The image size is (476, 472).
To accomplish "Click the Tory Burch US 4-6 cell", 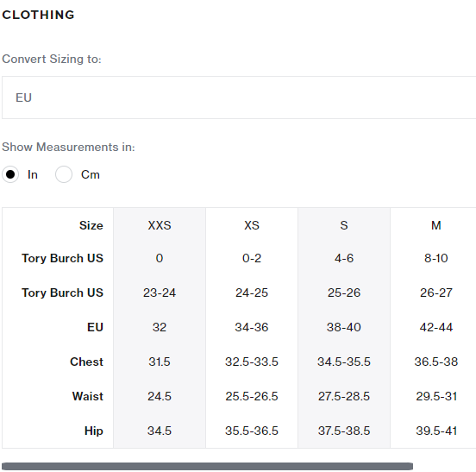I will pos(344,258).
